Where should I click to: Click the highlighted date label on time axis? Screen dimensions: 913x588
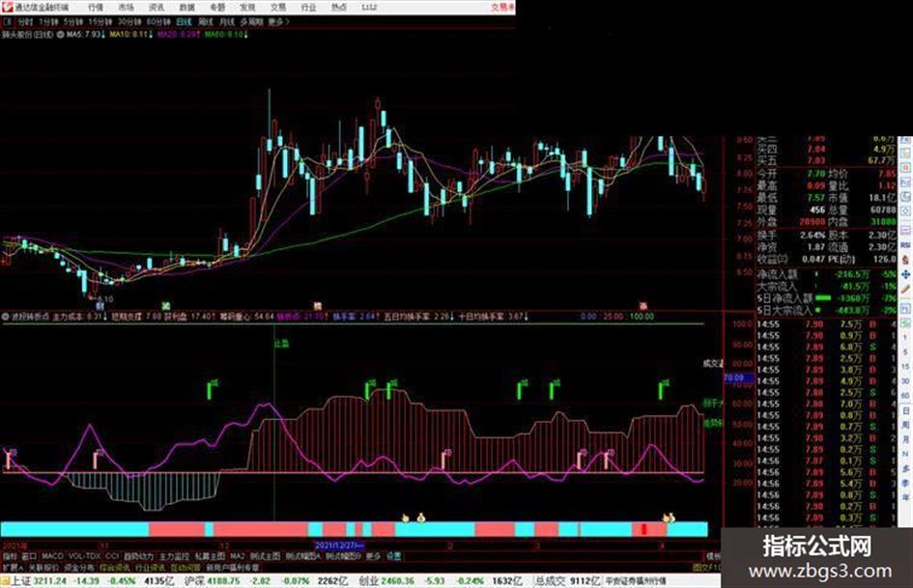[x=339, y=546]
